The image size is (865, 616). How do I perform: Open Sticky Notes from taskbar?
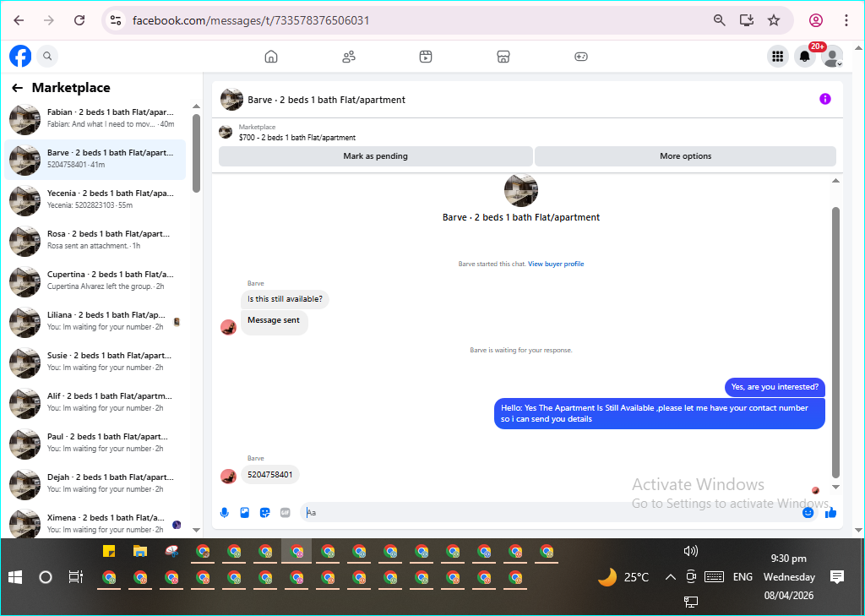coord(109,552)
